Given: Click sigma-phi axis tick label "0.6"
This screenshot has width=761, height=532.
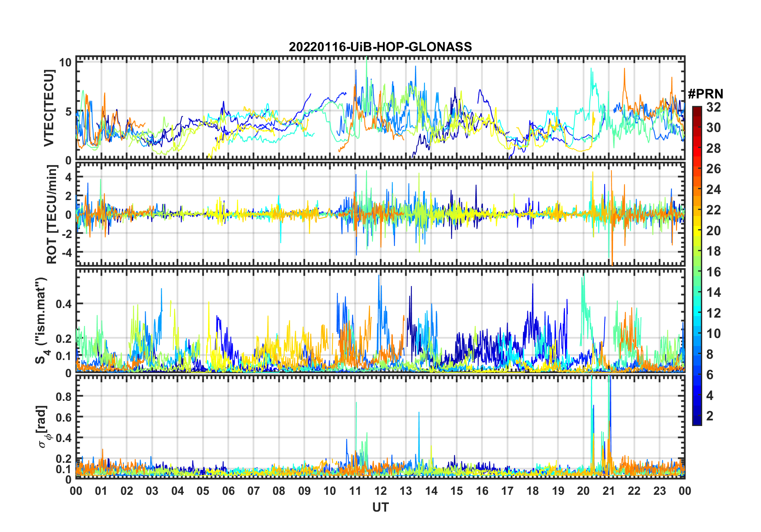Looking at the screenshot, I should (x=64, y=417).
